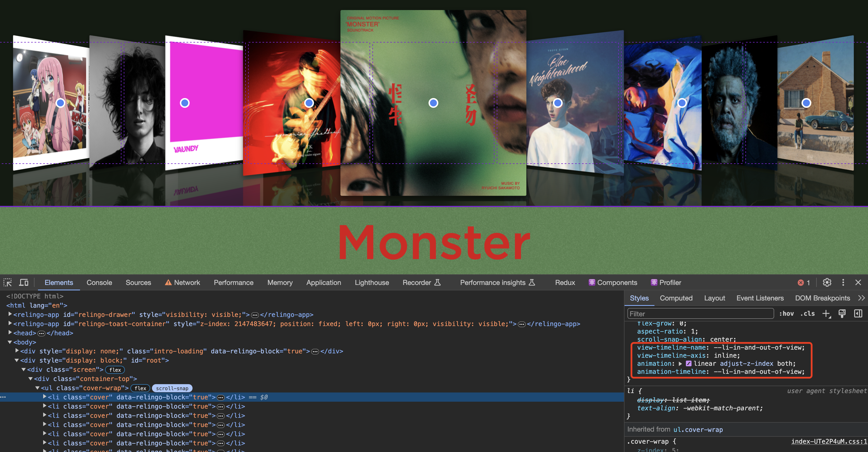Click the adjust-z-index animation name
868x452 pixels.
pyautogui.click(x=746, y=363)
